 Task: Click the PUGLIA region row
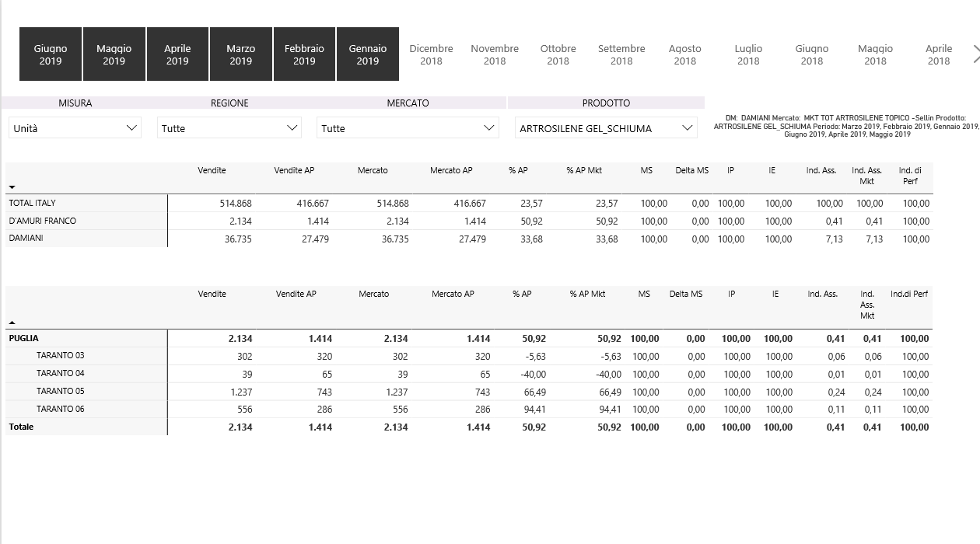(23, 339)
